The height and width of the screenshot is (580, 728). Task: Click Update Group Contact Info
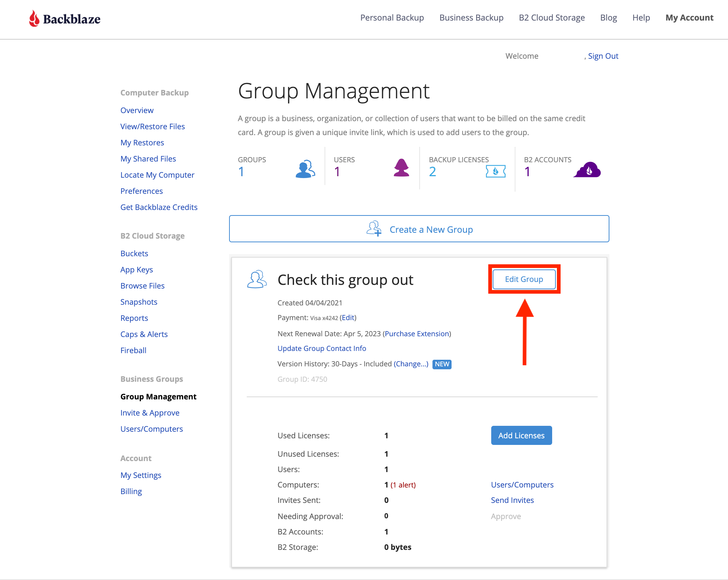pos(322,348)
